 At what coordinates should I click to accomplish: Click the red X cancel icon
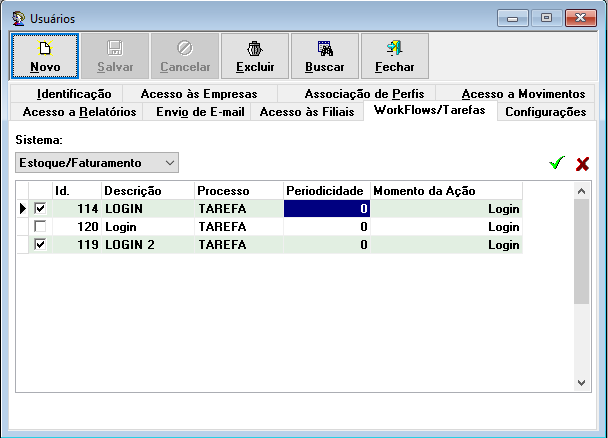(x=582, y=163)
